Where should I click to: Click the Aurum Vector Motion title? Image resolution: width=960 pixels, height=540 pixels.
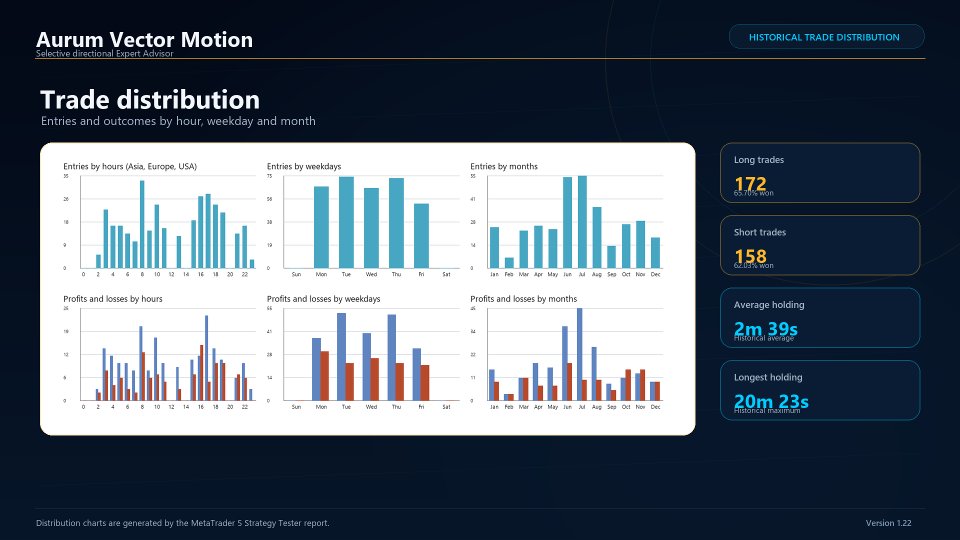click(144, 39)
